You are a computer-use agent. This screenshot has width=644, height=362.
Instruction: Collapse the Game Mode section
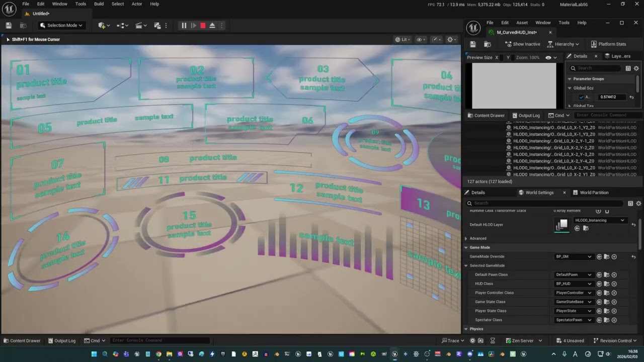point(466,247)
